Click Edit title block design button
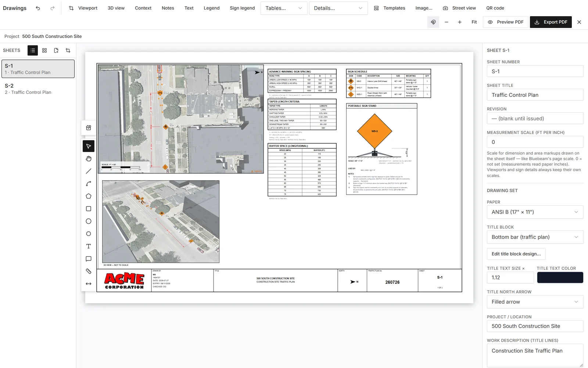The height and width of the screenshot is (368, 588). tap(516, 254)
